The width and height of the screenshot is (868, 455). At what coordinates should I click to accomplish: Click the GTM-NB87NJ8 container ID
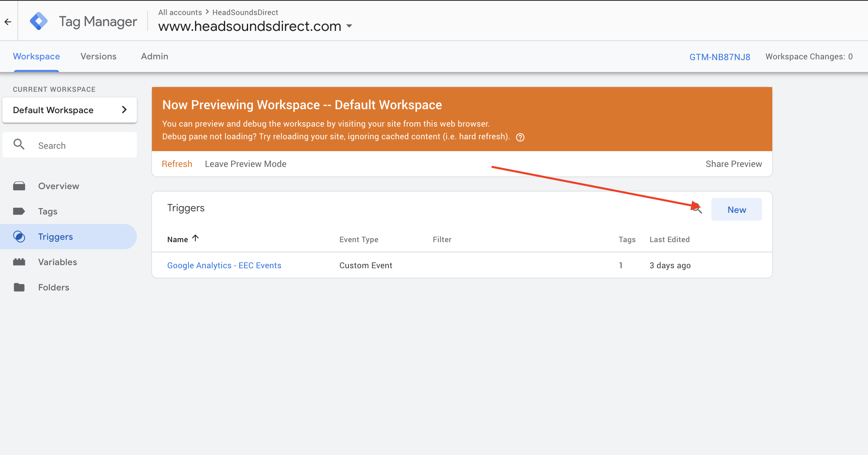720,57
